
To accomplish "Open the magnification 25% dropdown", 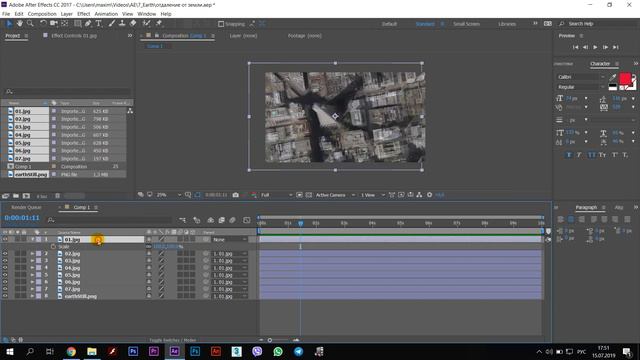I will [x=169, y=195].
